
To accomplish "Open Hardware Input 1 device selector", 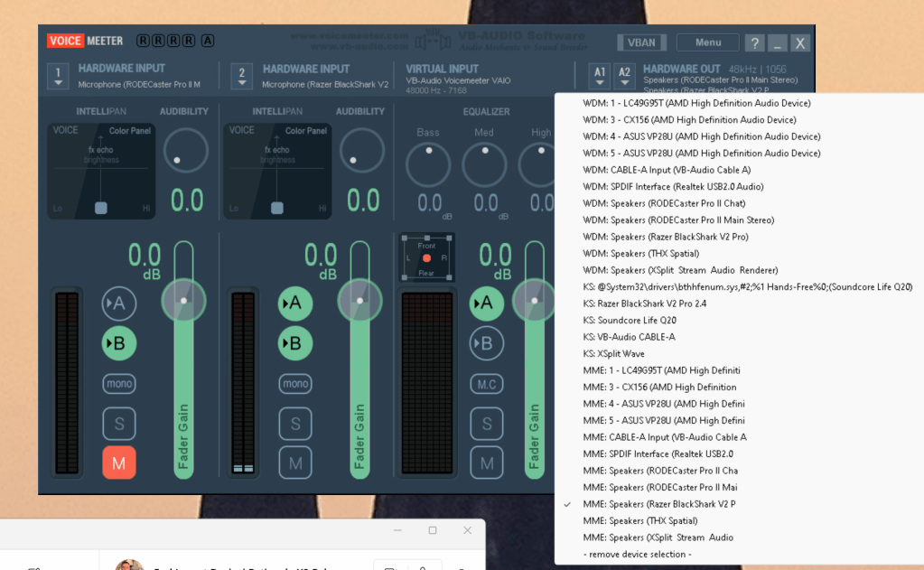I will pyautogui.click(x=58, y=76).
